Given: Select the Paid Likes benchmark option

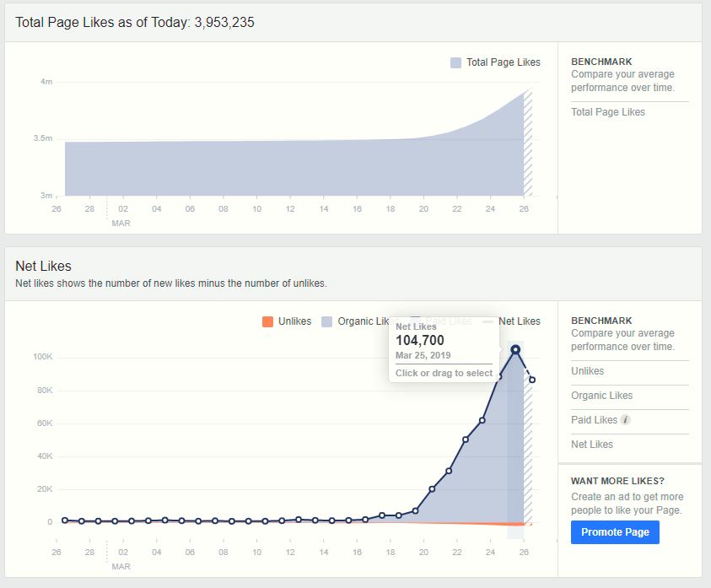Looking at the screenshot, I should [x=594, y=420].
